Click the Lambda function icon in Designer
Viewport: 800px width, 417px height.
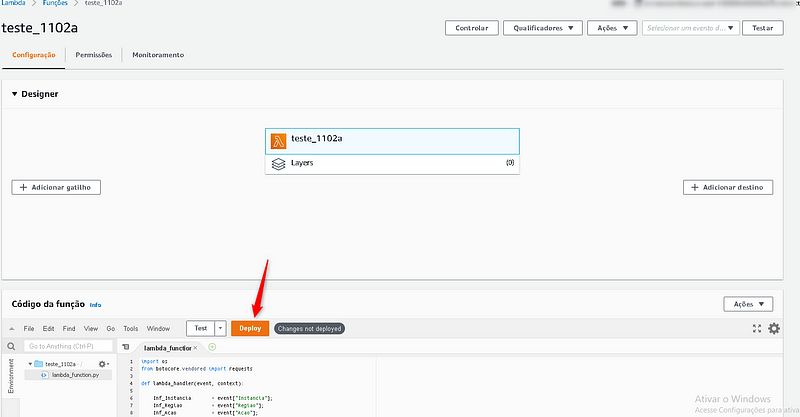click(x=278, y=141)
